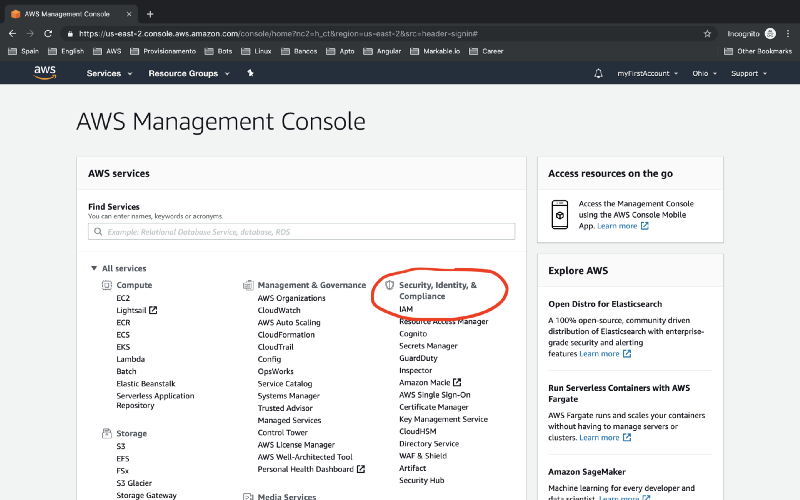Open Key Management Service
The height and width of the screenshot is (500, 800).
coord(443,419)
